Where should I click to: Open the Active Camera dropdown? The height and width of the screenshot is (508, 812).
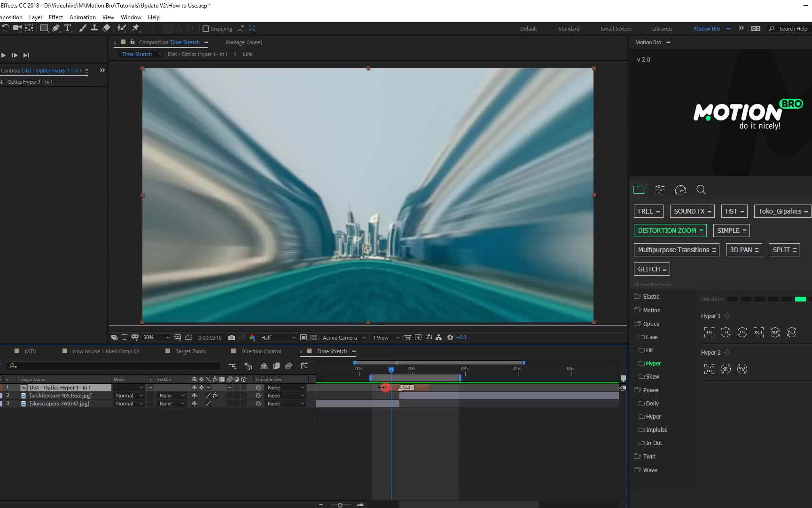344,338
